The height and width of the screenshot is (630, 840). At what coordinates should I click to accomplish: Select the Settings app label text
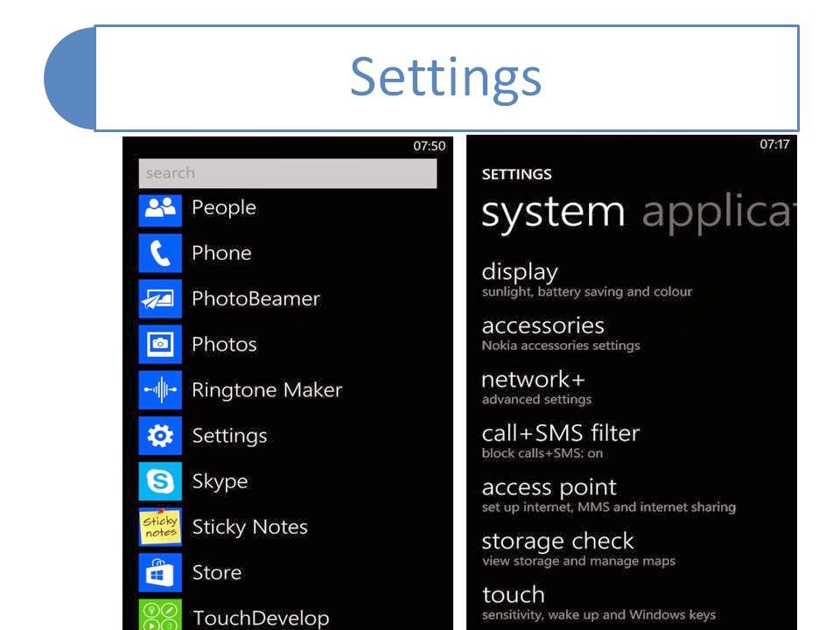click(229, 436)
